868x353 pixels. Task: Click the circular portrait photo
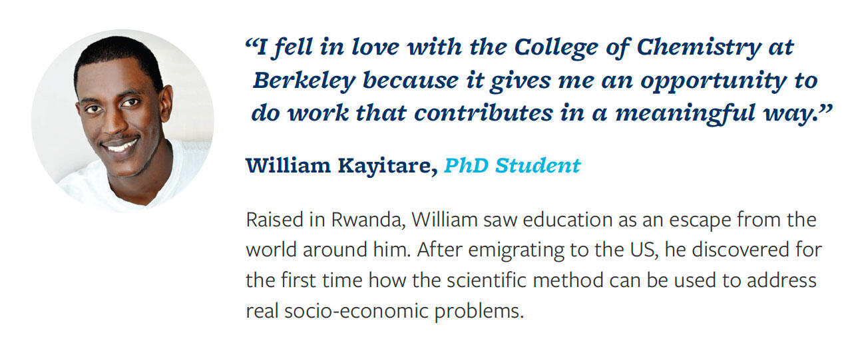pos(122,121)
